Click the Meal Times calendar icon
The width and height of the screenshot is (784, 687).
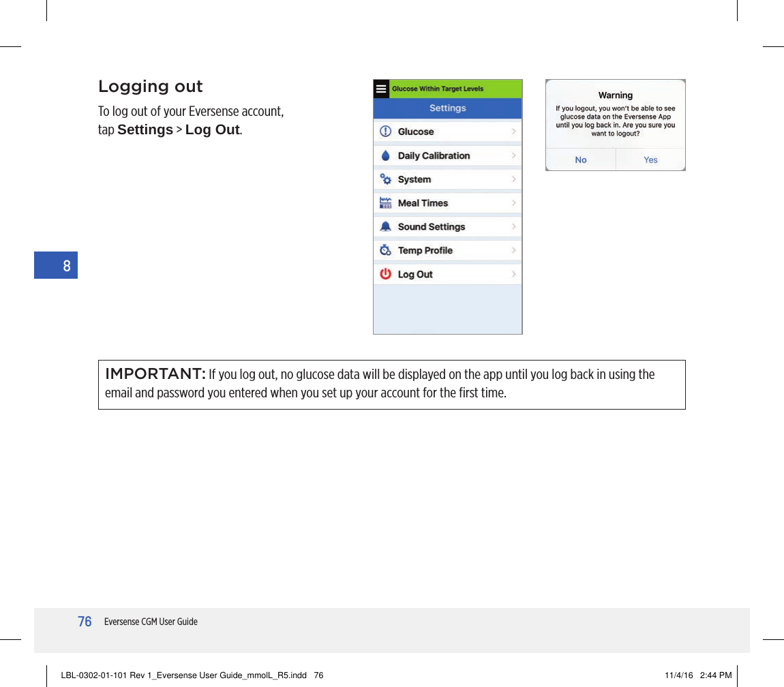click(x=385, y=203)
